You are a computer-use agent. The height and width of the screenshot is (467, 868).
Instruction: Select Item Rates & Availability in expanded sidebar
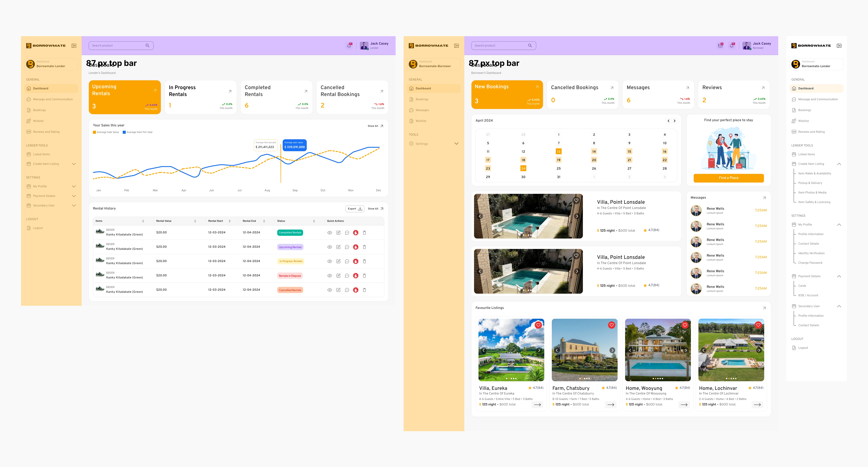(814, 173)
